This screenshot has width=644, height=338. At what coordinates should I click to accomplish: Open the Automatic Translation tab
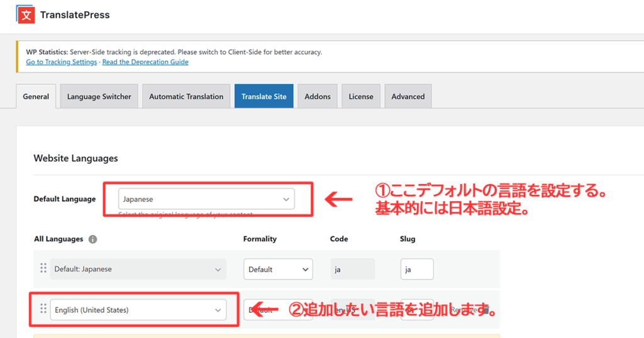[x=186, y=97]
